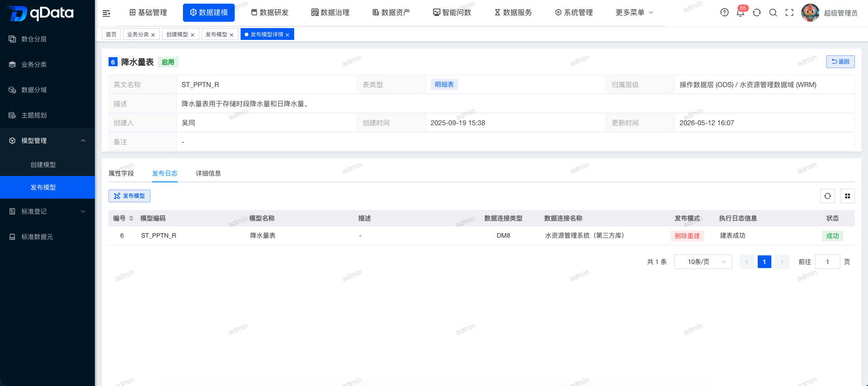Open the 基础管理 top menu
Viewport: 868px width, 386px height.
tap(148, 13)
